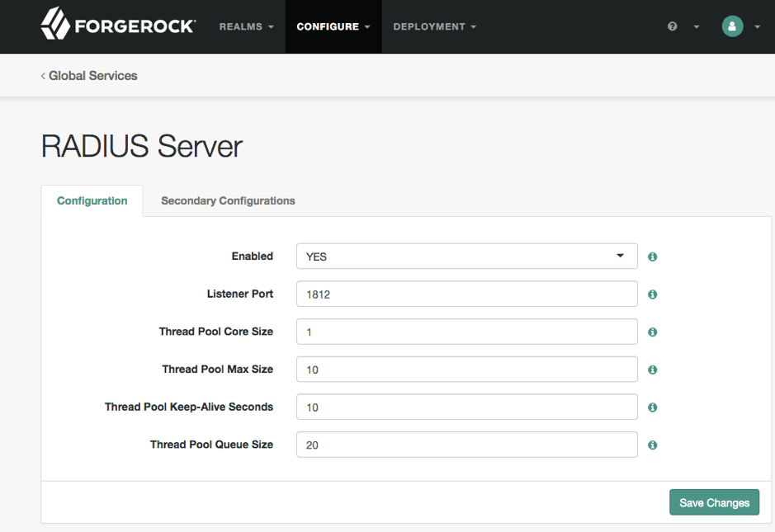775x532 pixels.
Task: Click the Thread Pool Max Size field
Action: click(x=466, y=369)
